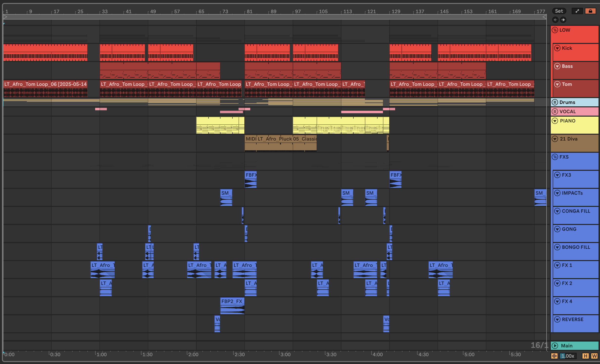
Task: Toggle the waveform vertical zoom icon
Action: (x=554, y=356)
